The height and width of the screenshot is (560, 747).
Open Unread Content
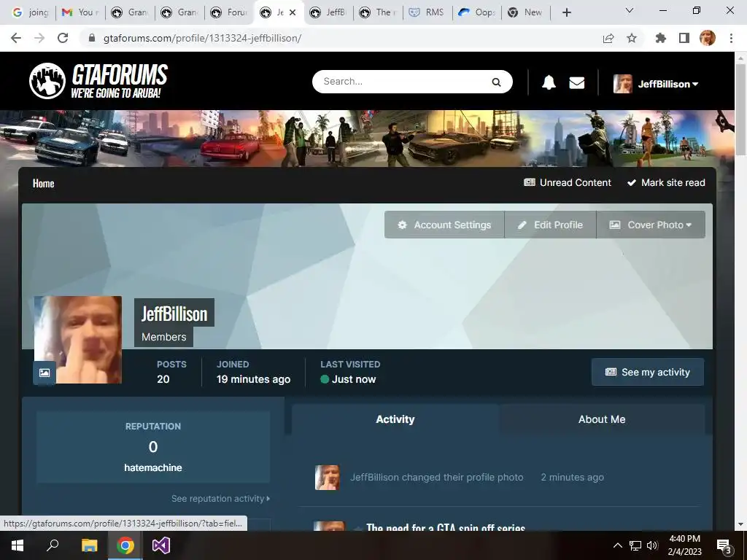568,182
